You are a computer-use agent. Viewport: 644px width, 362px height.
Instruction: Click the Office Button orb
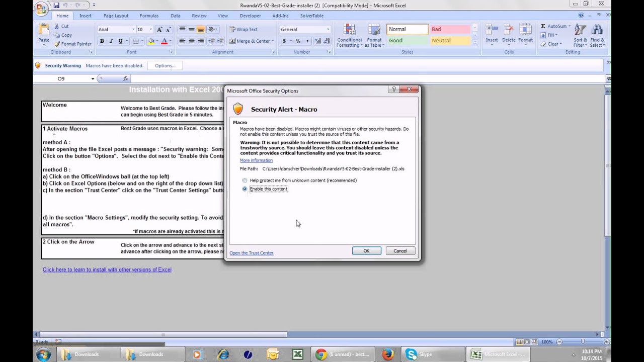click(42, 9)
